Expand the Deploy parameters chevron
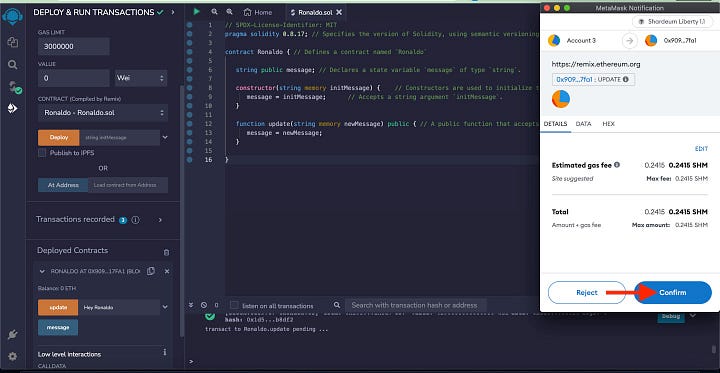This screenshot has height=373, width=720. tap(165, 137)
